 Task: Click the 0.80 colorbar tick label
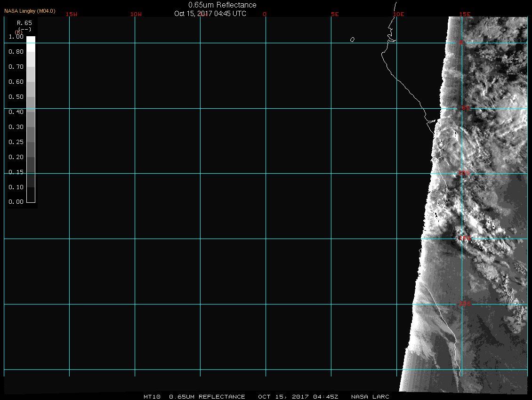coord(16,52)
